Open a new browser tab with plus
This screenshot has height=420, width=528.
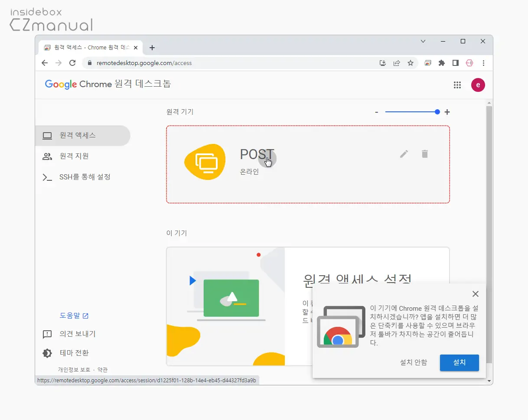point(152,48)
